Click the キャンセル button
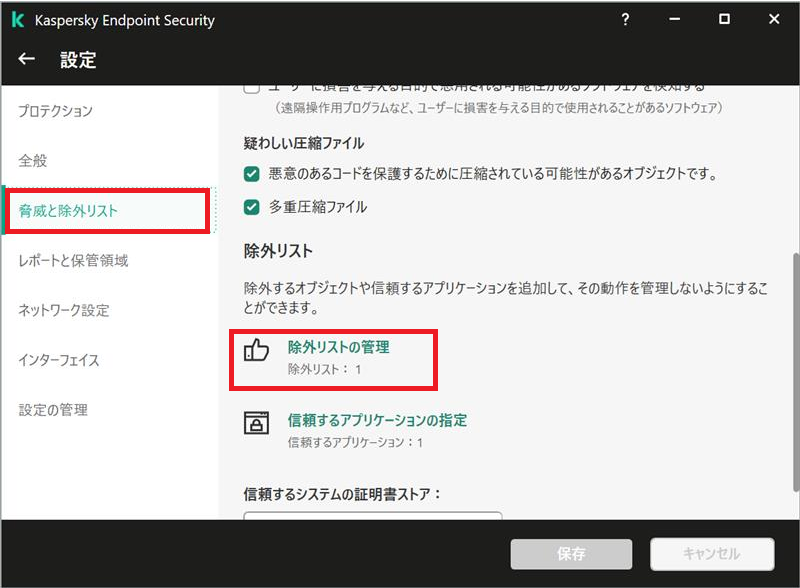 712,554
